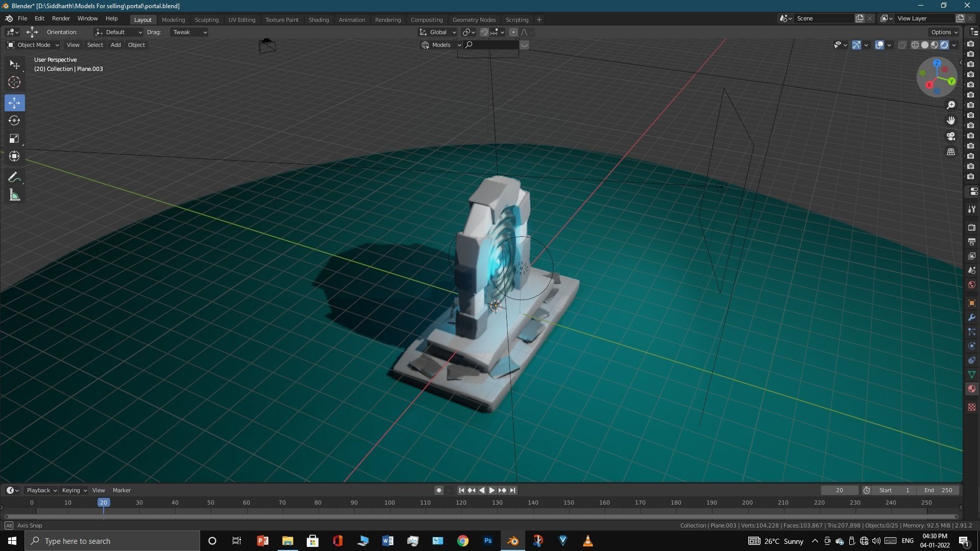The height and width of the screenshot is (551, 980).
Task: Open the Object Mode dropdown
Action: (x=33, y=45)
